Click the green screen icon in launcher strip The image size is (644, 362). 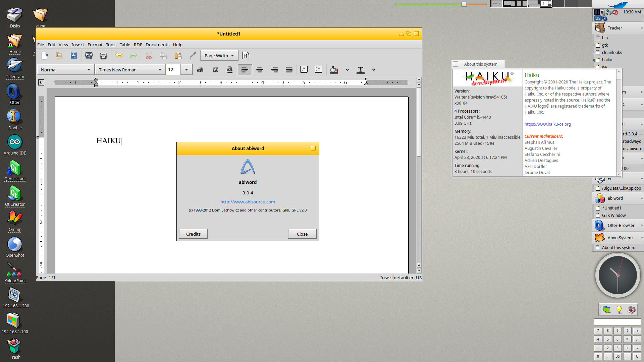[x=606, y=310]
